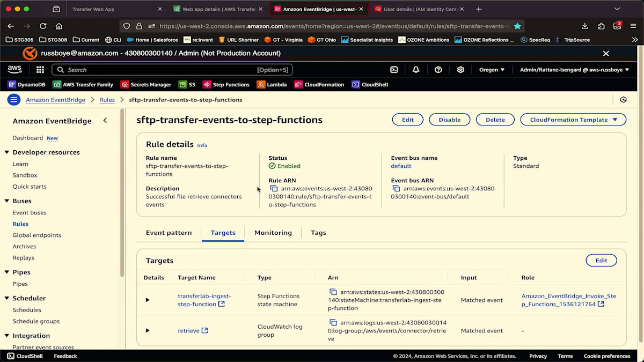Open Schedules in the sidebar

(x=27, y=310)
